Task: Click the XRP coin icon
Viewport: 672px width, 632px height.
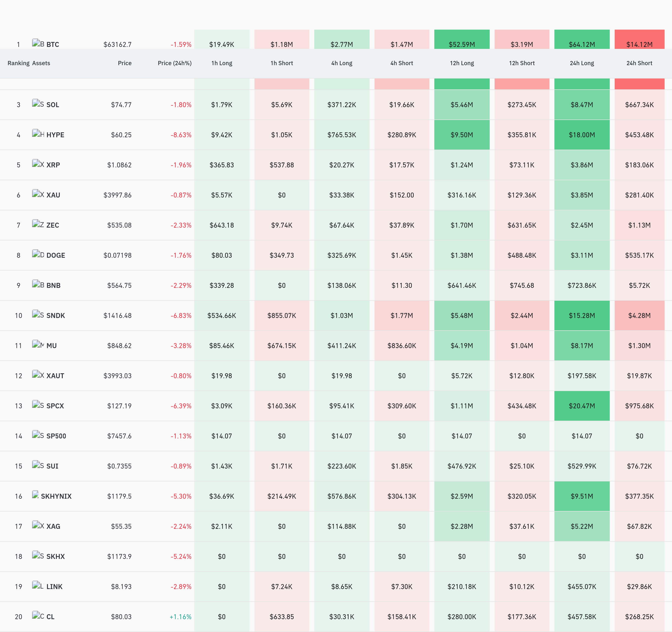Action: [x=38, y=163]
